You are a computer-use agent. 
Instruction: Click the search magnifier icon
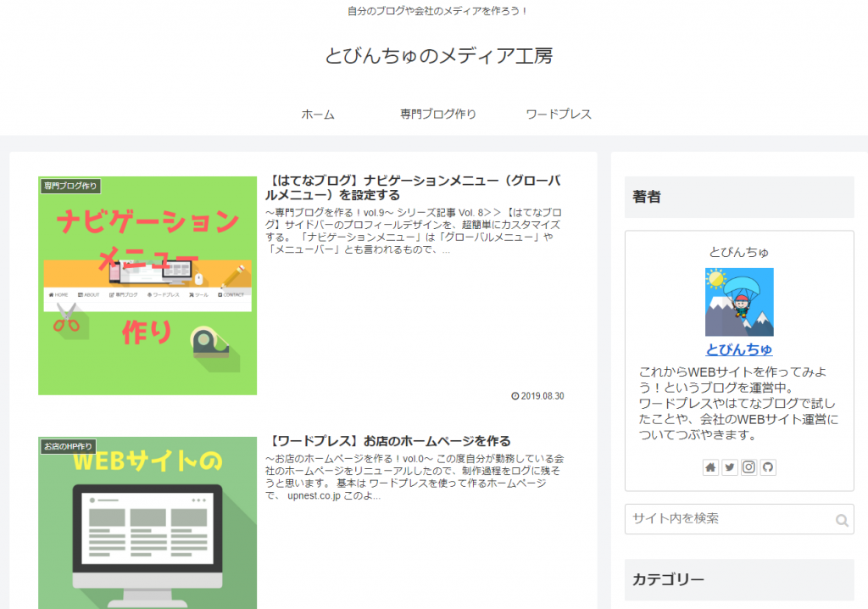tap(842, 520)
